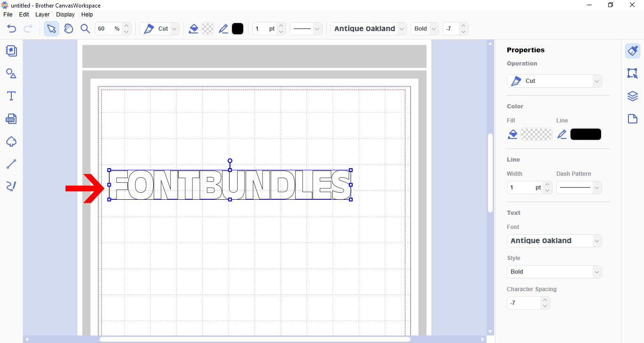This screenshot has width=644, height=343.
Task: Open the Shapes tool in left sidebar
Action: tap(11, 73)
